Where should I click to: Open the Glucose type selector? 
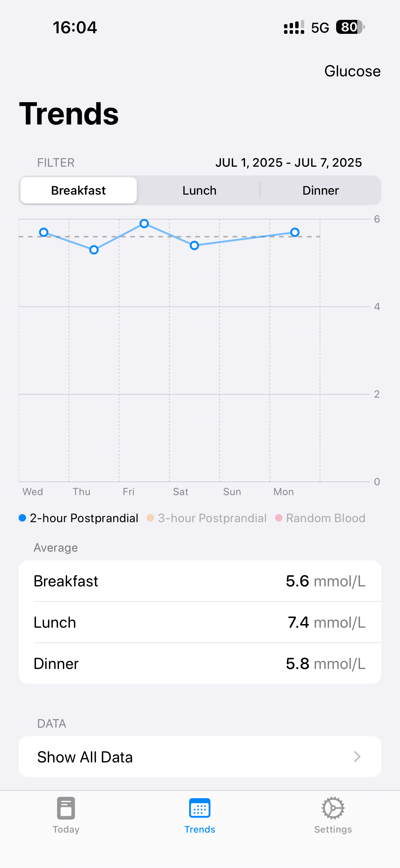[352, 71]
